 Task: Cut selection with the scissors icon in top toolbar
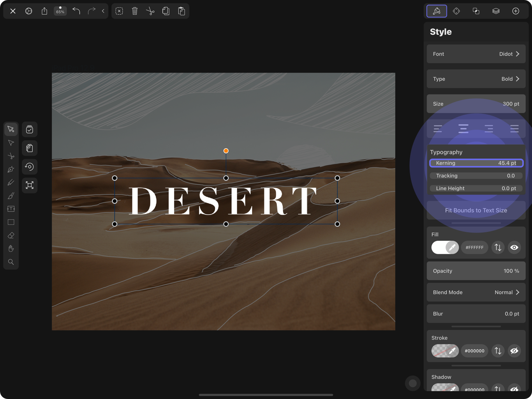(150, 11)
